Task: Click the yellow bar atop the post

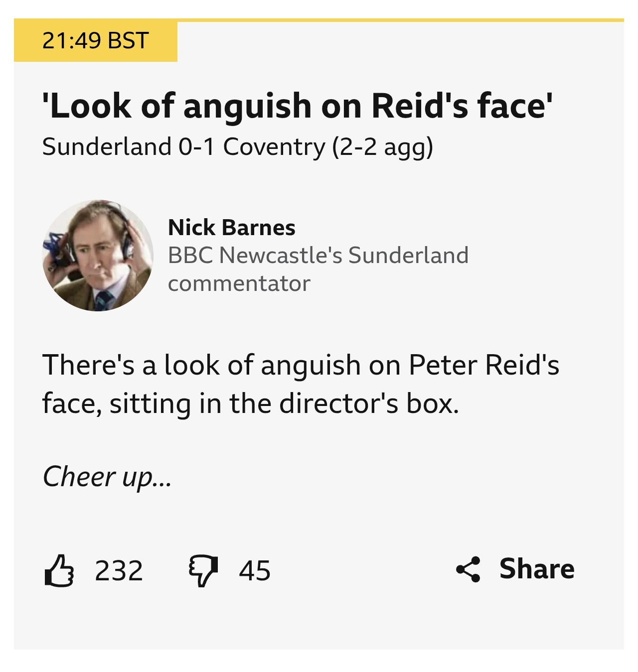Action: point(319,20)
